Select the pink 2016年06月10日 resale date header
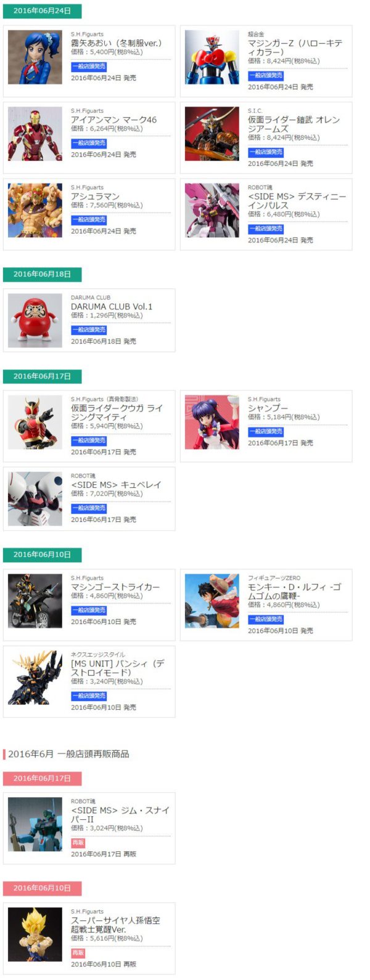This screenshot has width=370, height=980. pos(42,888)
